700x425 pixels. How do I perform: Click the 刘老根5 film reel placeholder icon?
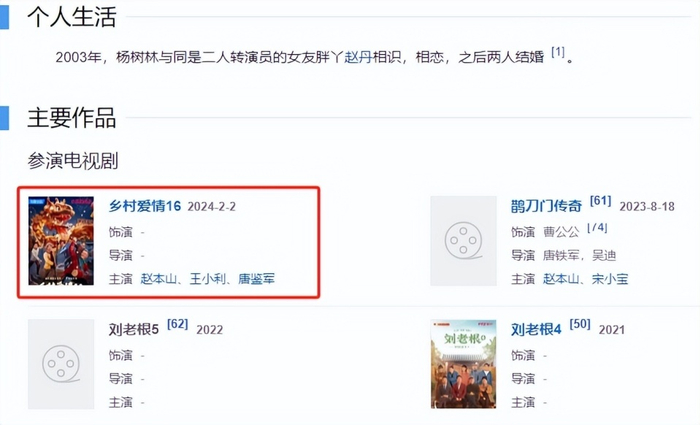point(61,364)
